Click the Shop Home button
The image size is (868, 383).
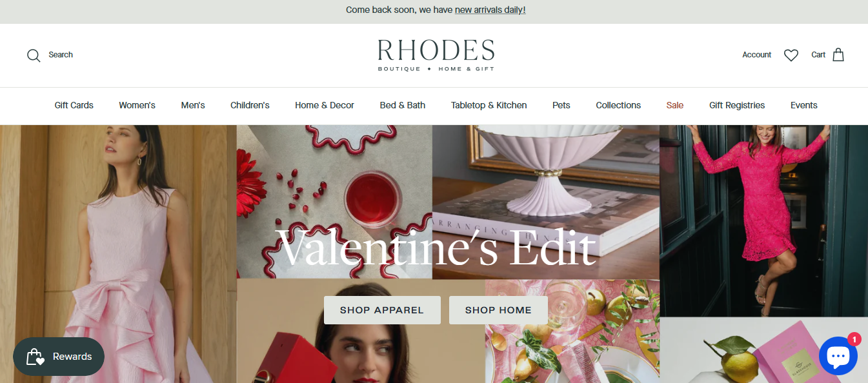point(498,310)
